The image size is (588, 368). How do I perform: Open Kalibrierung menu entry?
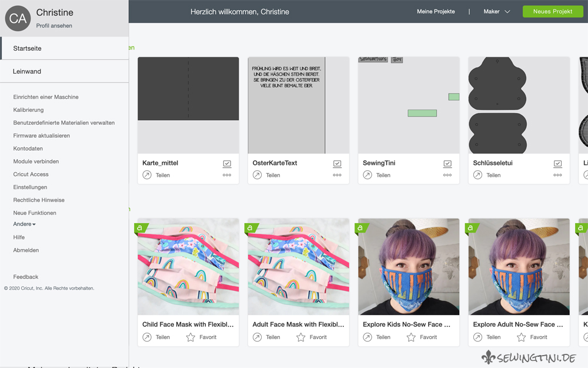tap(28, 110)
